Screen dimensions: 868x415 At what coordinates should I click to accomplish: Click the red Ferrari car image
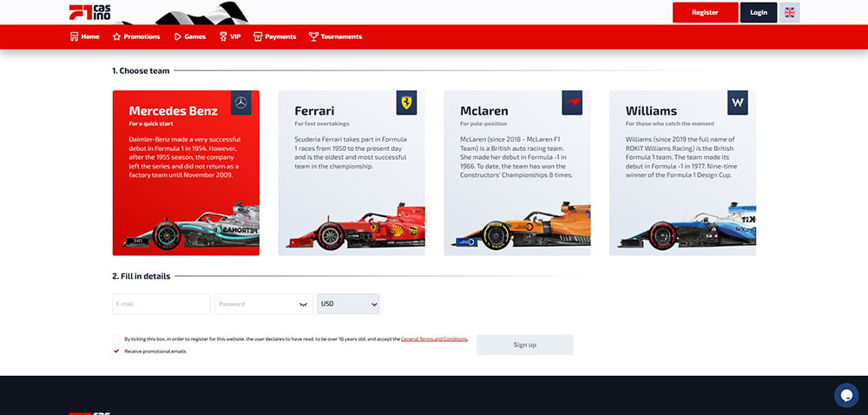click(356, 227)
